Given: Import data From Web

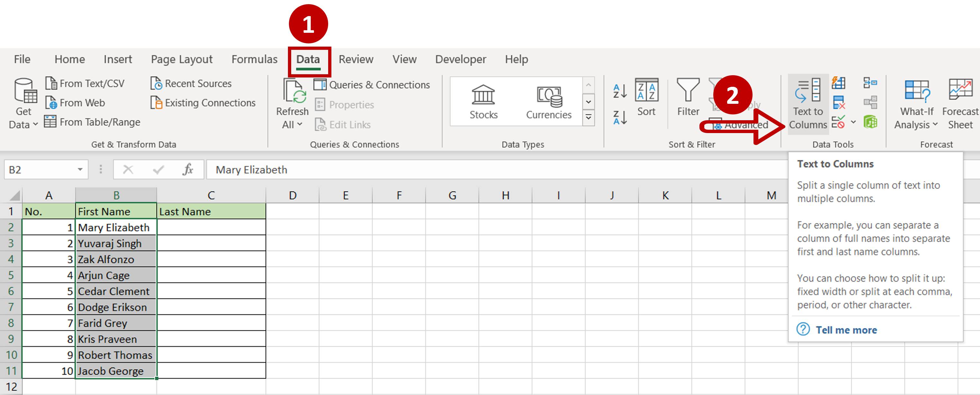Looking at the screenshot, I should tap(75, 103).
